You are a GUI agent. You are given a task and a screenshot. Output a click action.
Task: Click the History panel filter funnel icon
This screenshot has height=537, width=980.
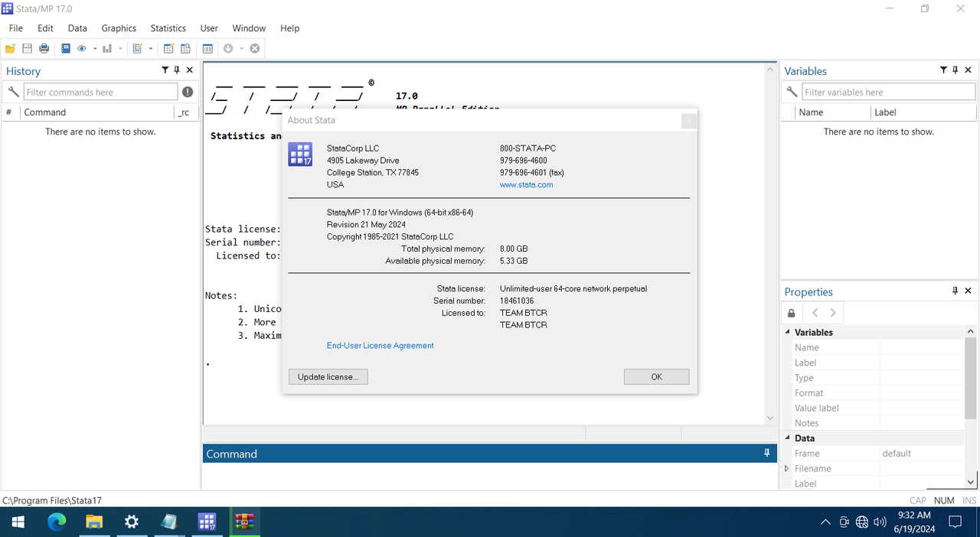click(165, 70)
